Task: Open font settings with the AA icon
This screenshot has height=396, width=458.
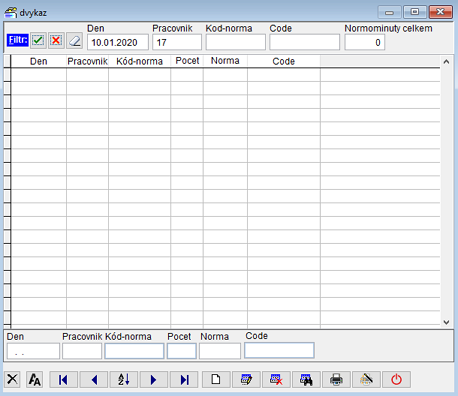Action: click(x=35, y=379)
